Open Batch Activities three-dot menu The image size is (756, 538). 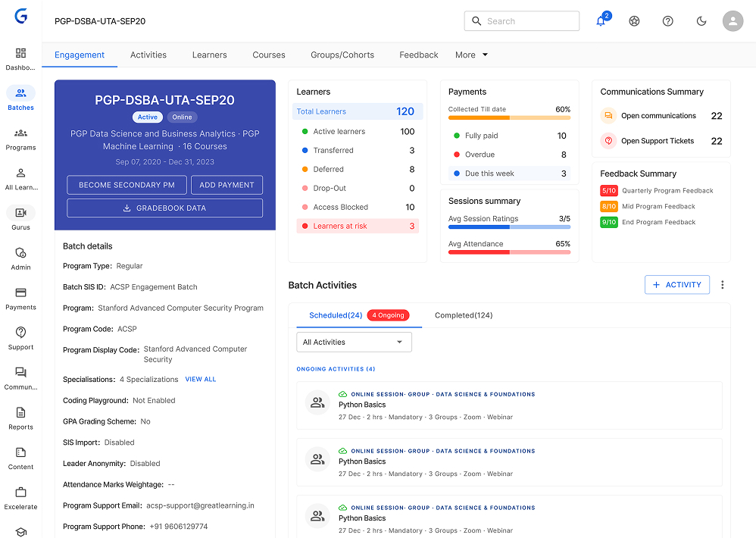coord(722,285)
